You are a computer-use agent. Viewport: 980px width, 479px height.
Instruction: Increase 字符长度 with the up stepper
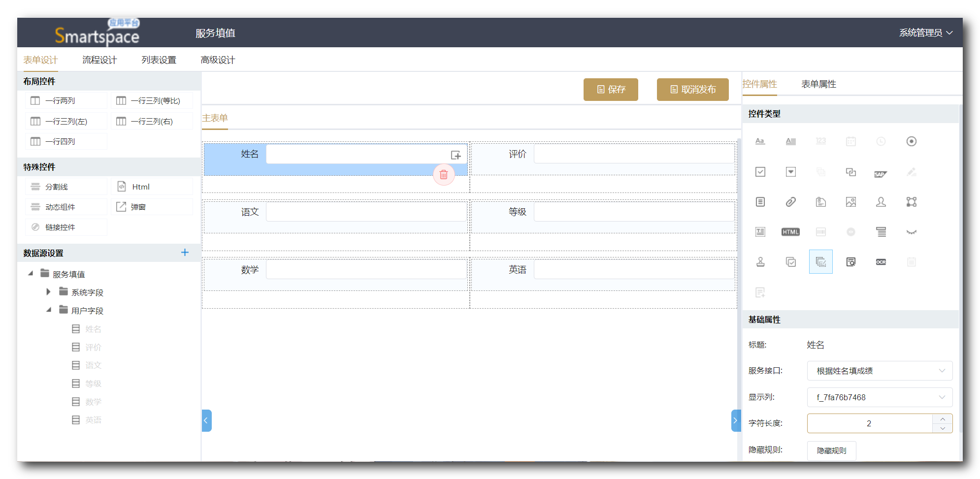(942, 419)
